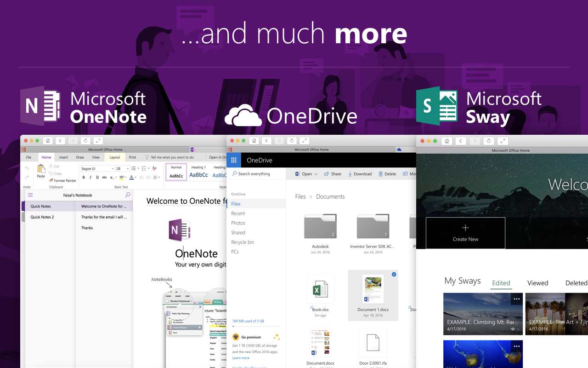Screen dimensions: 588x368
Task: Open the File tab in OneNote
Action: click(x=28, y=157)
